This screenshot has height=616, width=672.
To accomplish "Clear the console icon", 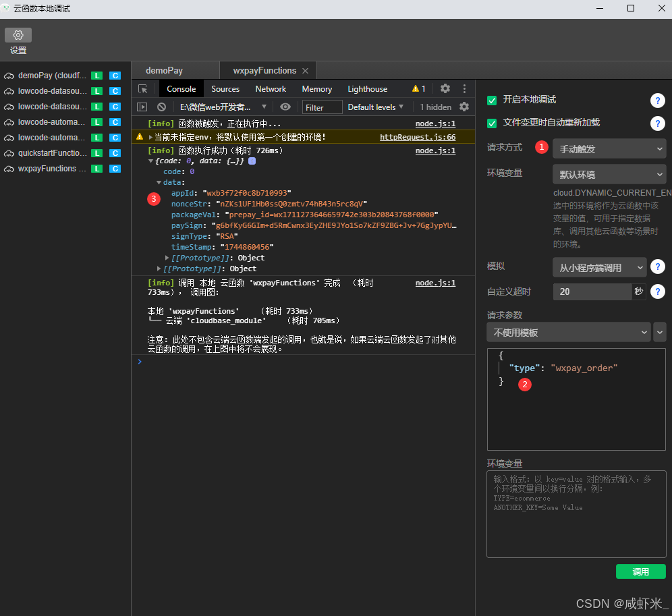I will [x=161, y=107].
